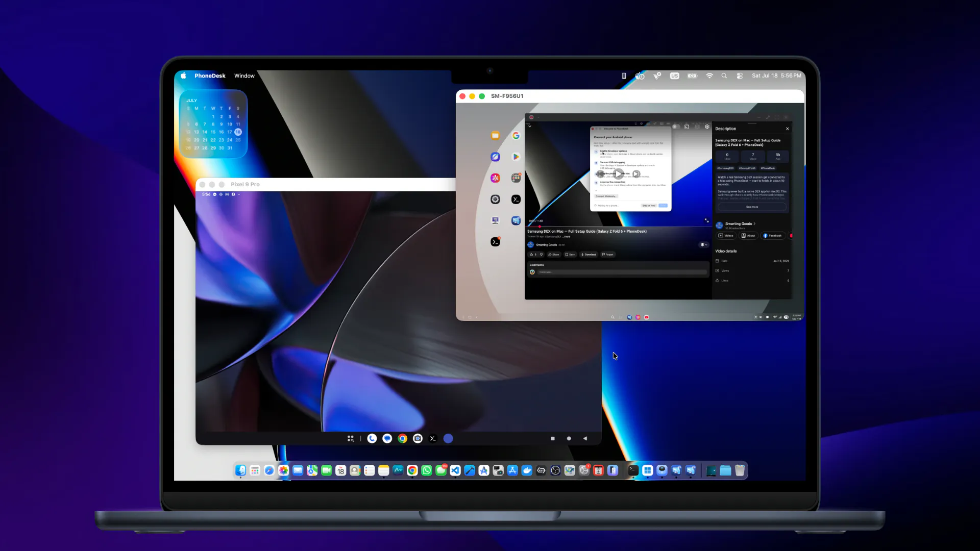Click the video player settings gear
This screenshot has height=551, width=980.
tap(707, 127)
